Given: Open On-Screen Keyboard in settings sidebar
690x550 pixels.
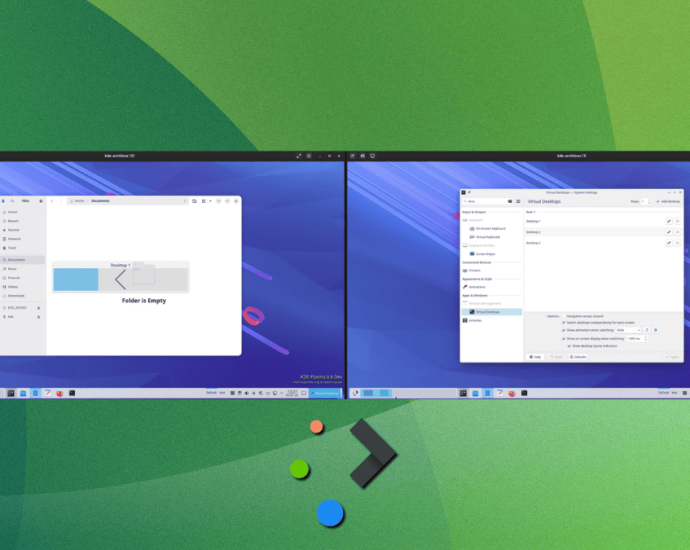Looking at the screenshot, I should pos(492,229).
